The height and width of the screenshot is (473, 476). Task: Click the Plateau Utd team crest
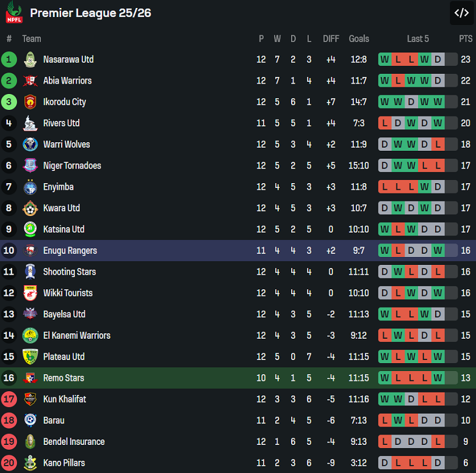(x=30, y=357)
